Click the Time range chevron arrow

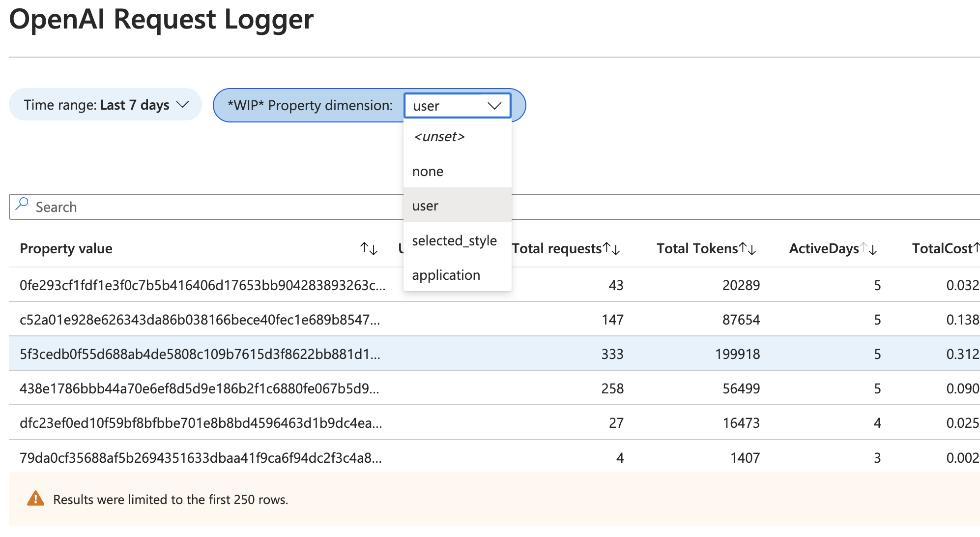point(182,105)
